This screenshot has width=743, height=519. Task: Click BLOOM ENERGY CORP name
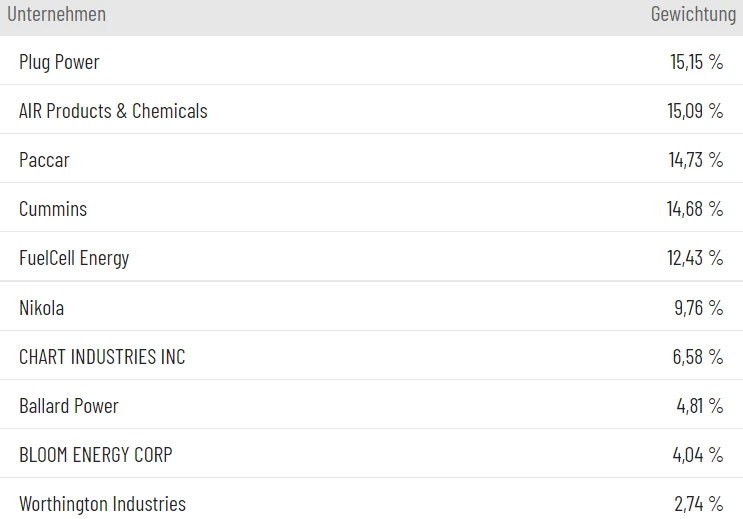tap(95, 454)
